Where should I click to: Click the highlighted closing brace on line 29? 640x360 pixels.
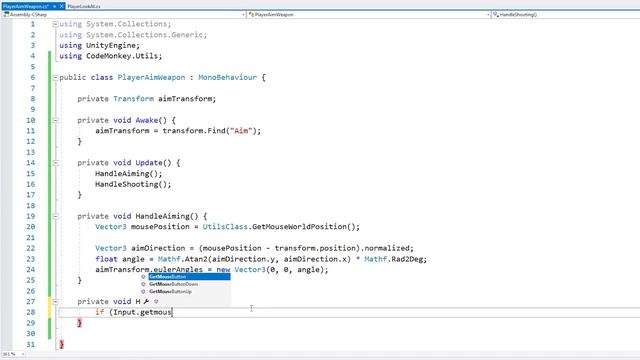pos(80,323)
